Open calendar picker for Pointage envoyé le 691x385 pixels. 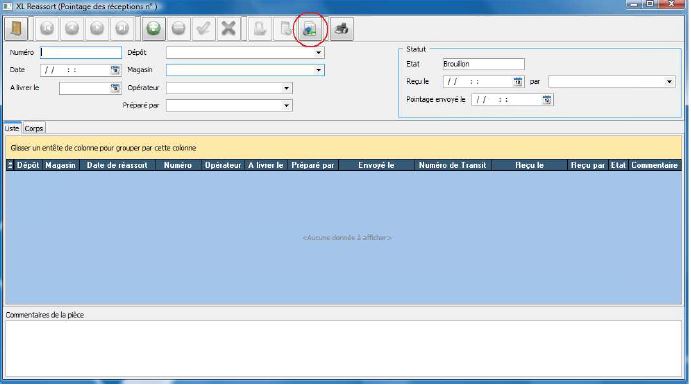point(547,100)
